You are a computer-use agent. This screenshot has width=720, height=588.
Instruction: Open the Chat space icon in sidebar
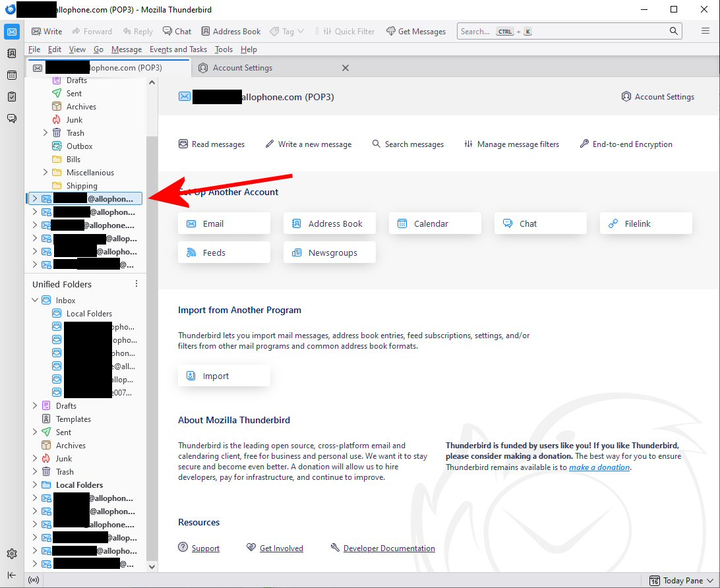12,119
